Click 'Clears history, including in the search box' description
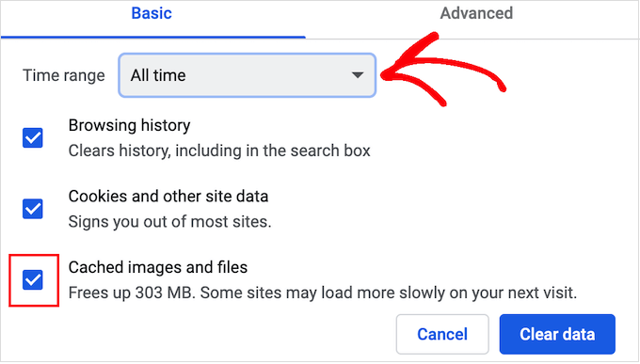The width and height of the screenshot is (640, 364). tap(219, 151)
